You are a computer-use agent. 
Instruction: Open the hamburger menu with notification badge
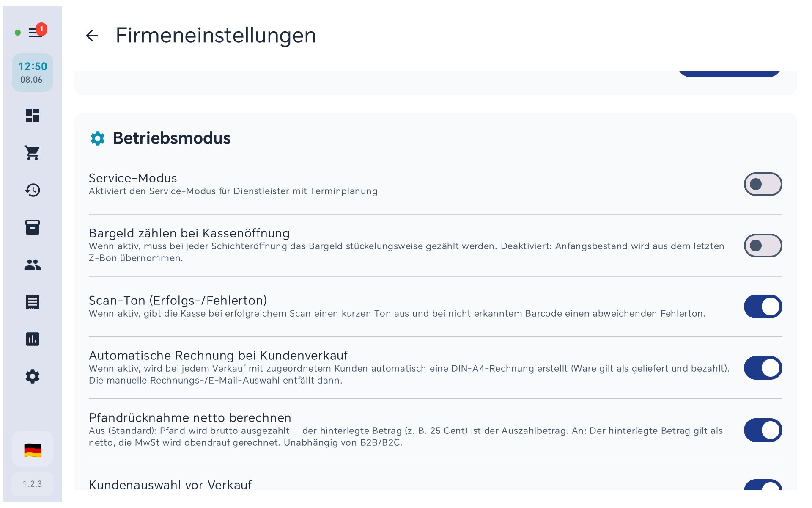[x=36, y=33]
